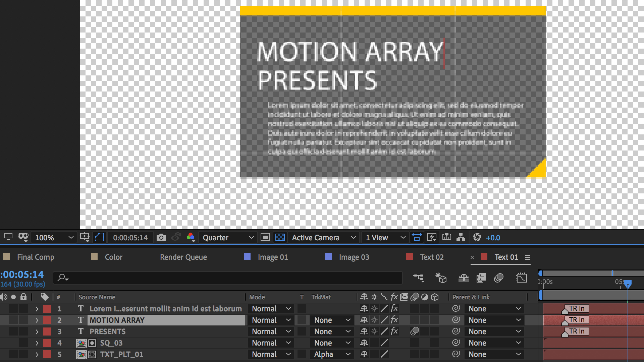The height and width of the screenshot is (362, 644).
Task: Click the timeline layer search field
Action: 228,278
